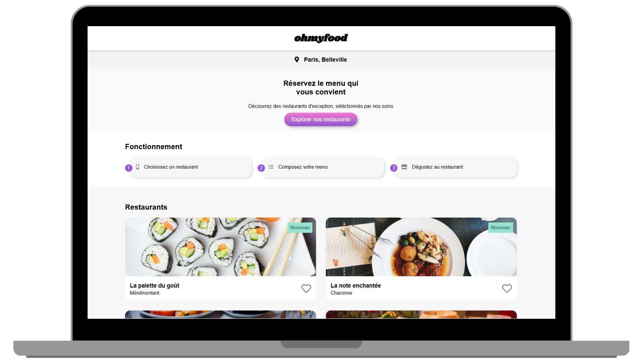Click the Explorer nos restaurants button
The image size is (644, 362).
[x=321, y=120]
